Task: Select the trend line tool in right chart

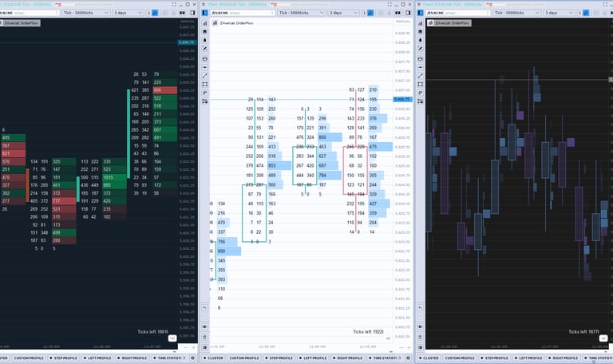Action: [x=420, y=76]
